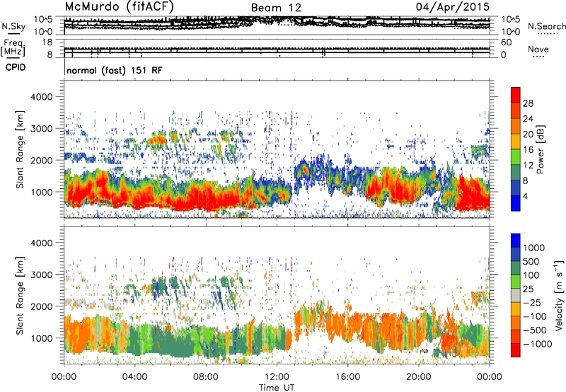Viewport: 566px width, 392px height.
Task: Click the "16" tick on Power colorbar
Action: (x=528, y=150)
